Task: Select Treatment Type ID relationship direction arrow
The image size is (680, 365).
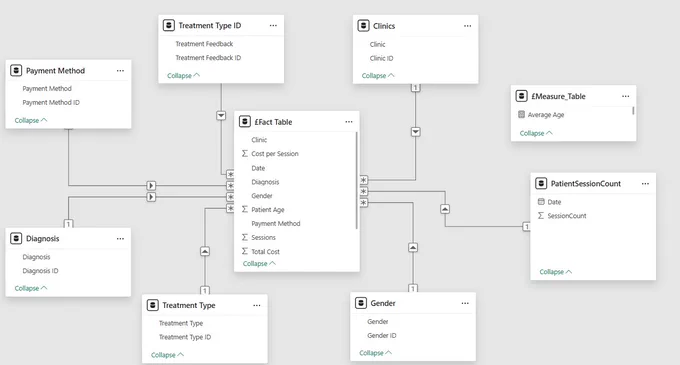Action: (x=221, y=116)
